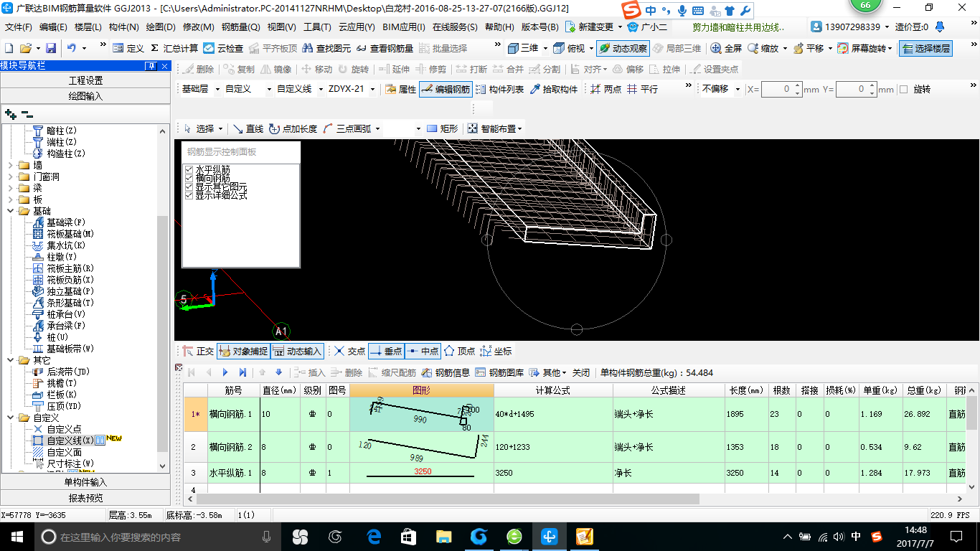Click the Undo arrow icon

(72, 48)
